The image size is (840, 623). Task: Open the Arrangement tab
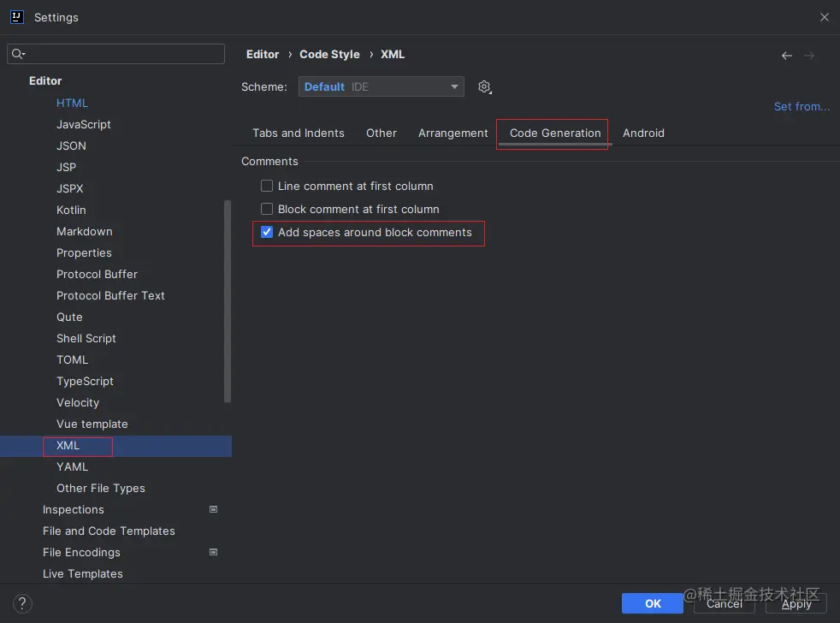(x=453, y=133)
